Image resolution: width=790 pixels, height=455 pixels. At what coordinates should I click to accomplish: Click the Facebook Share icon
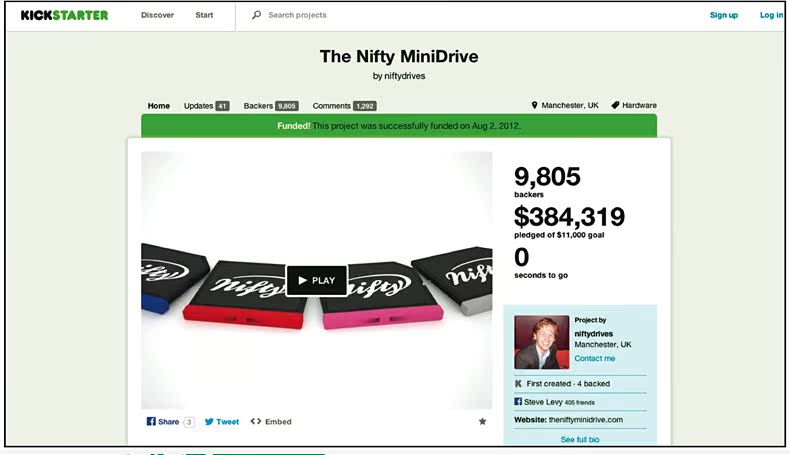(x=151, y=421)
